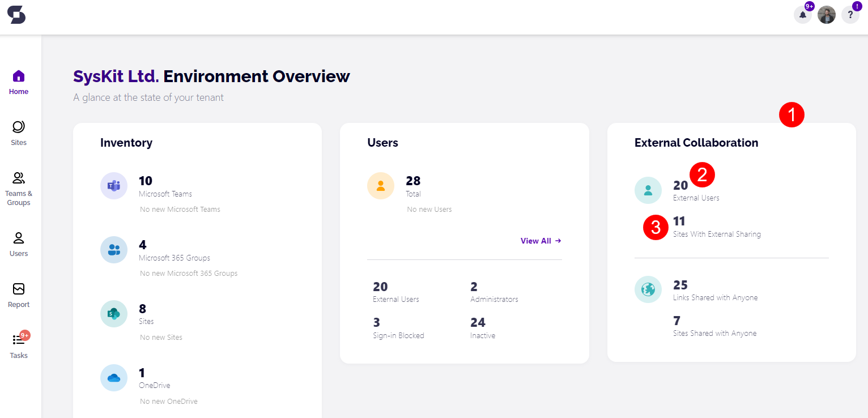
Task: Click the OneDrive cloud icon
Action: pyautogui.click(x=114, y=377)
